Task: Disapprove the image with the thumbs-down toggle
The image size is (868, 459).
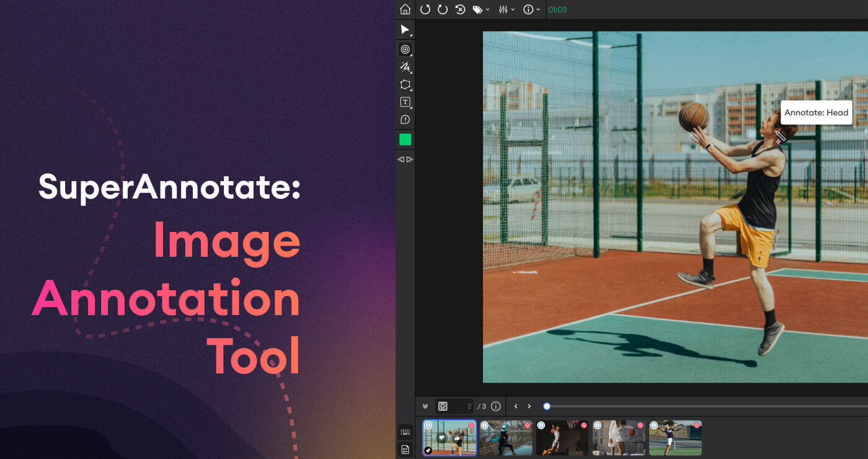Action: (441, 437)
